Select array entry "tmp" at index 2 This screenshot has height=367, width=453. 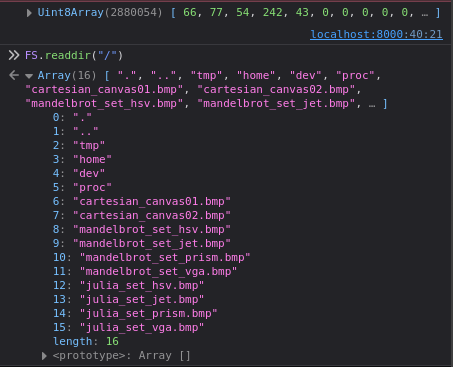click(x=79, y=145)
